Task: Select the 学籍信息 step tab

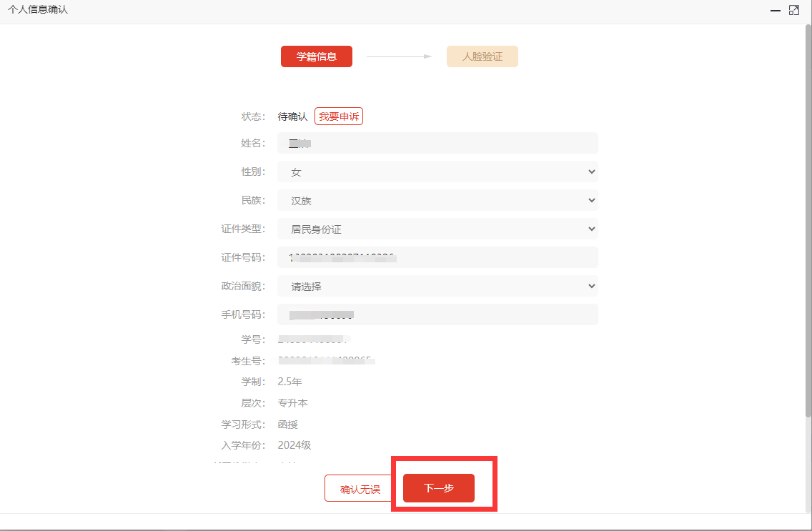Action: (x=316, y=56)
